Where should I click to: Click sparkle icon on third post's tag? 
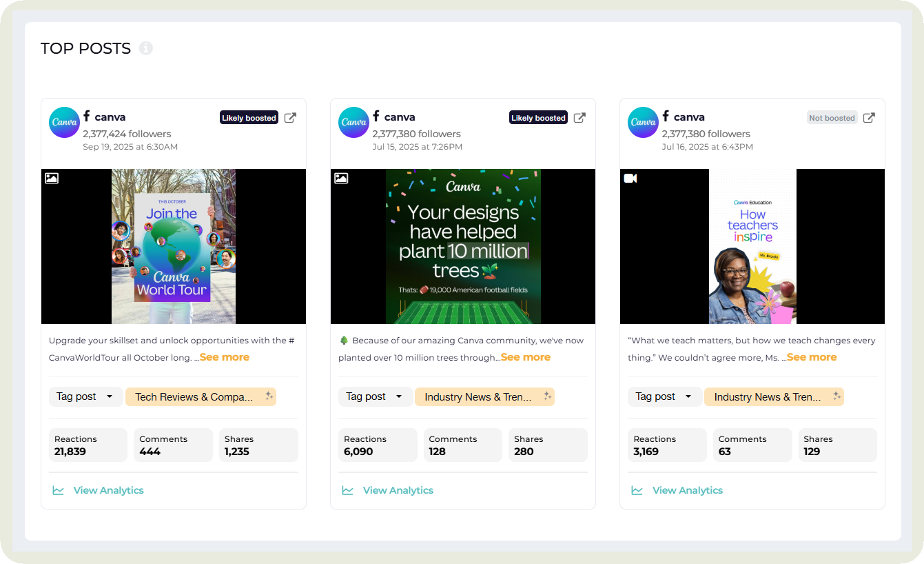point(836,396)
